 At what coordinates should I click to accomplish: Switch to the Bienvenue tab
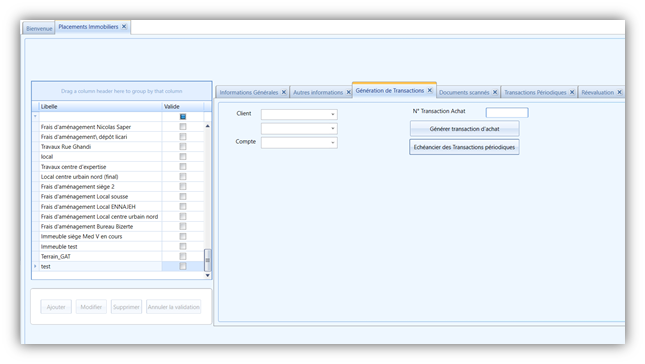(x=39, y=28)
